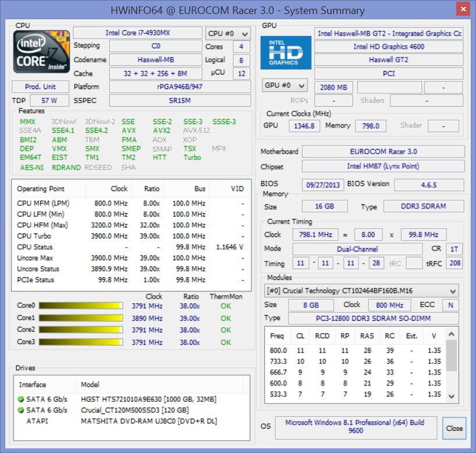Open the GPU #0 selector dropdown
Image resolution: width=476 pixels, height=453 pixels.
click(285, 86)
